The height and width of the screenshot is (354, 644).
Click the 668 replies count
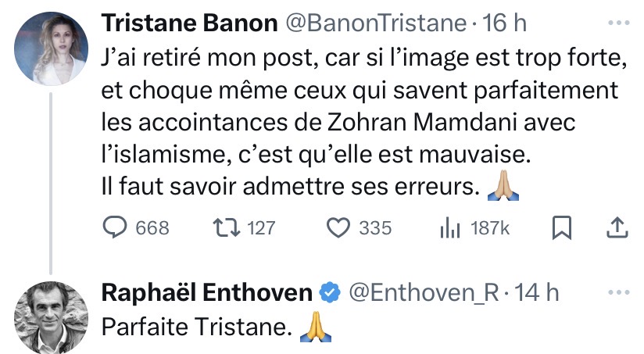coord(152,227)
